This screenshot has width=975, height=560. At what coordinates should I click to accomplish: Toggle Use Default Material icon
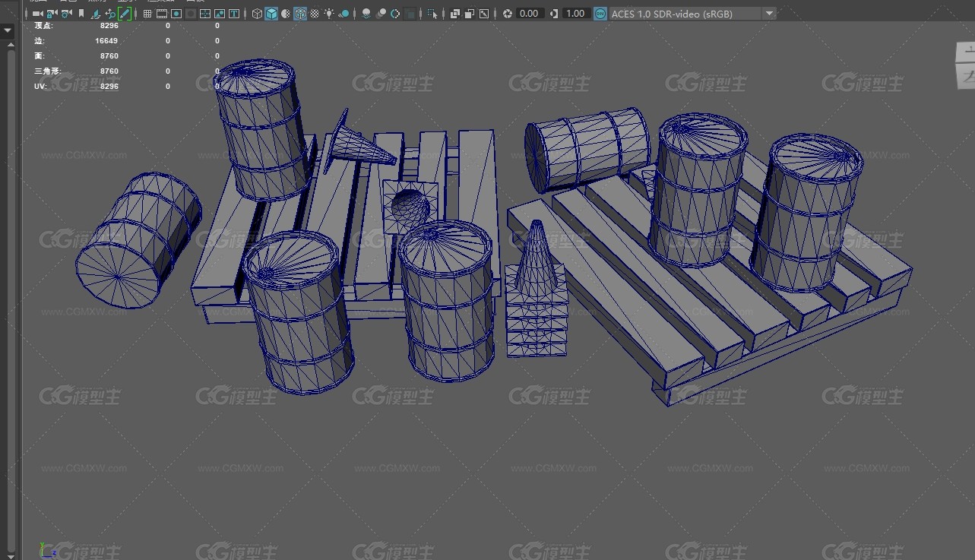point(285,14)
